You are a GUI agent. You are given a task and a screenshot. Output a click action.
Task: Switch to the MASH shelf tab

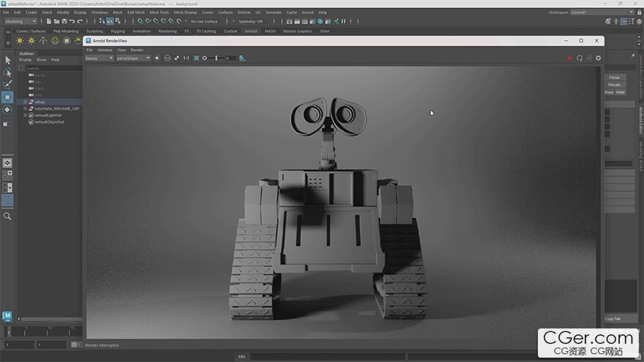point(270,31)
